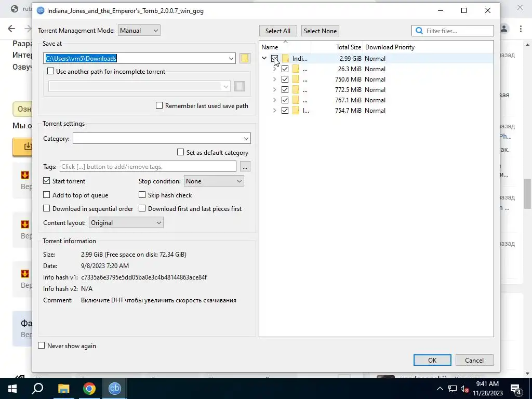Click folder icon of the Indi... root item
Image resolution: width=532 pixels, height=399 pixels.
click(285, 58)
